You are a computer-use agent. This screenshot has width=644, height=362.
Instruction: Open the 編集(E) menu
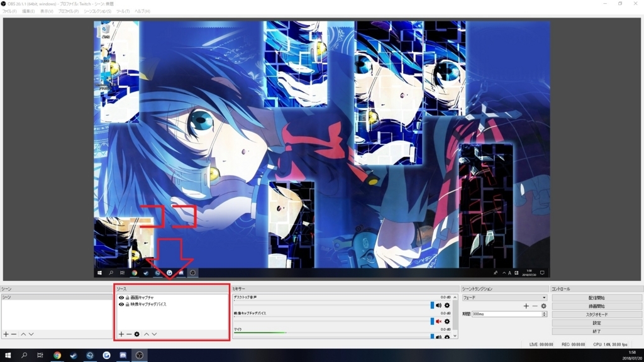pos(28,11)
